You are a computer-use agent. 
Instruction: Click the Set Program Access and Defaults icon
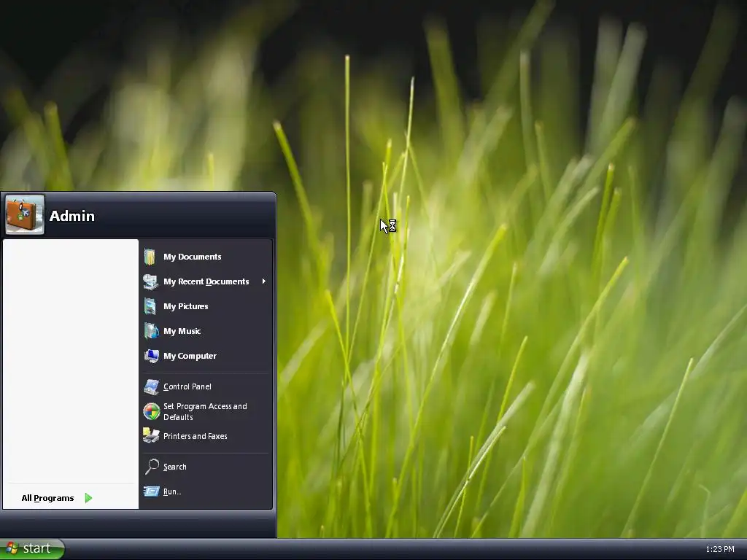152,411
